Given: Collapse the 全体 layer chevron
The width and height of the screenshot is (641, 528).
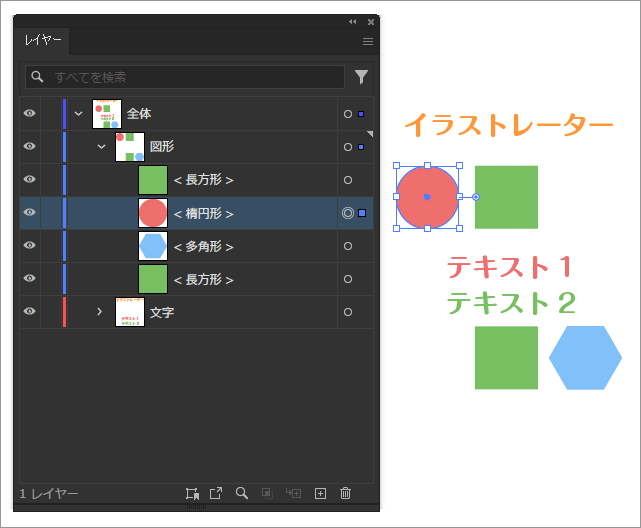Looking at the screenshot, I should click(78, 114).
